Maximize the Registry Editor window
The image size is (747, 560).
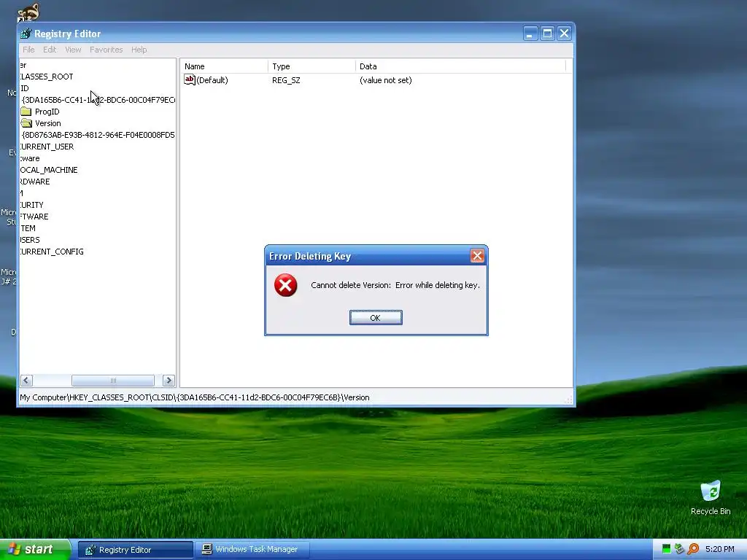tap(547, 34)
